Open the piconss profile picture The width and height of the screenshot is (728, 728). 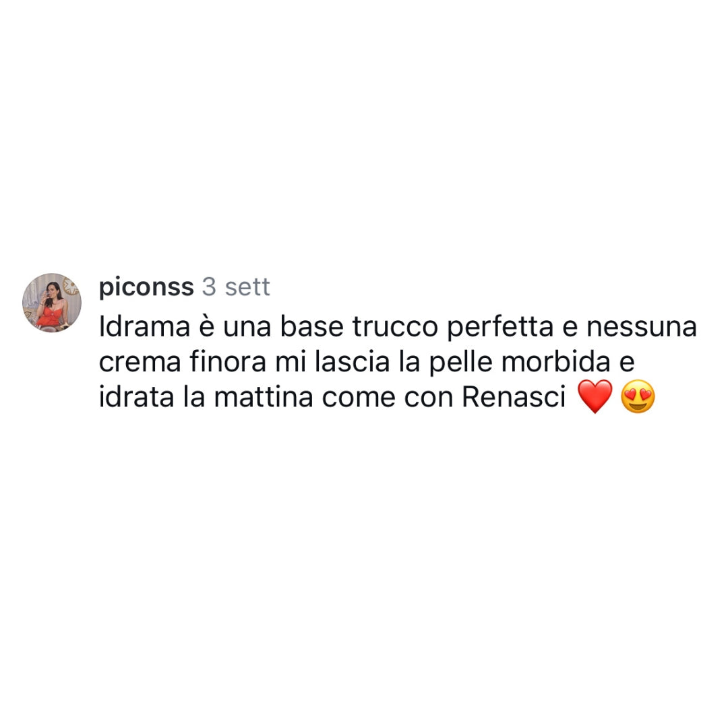coord(52,303)
